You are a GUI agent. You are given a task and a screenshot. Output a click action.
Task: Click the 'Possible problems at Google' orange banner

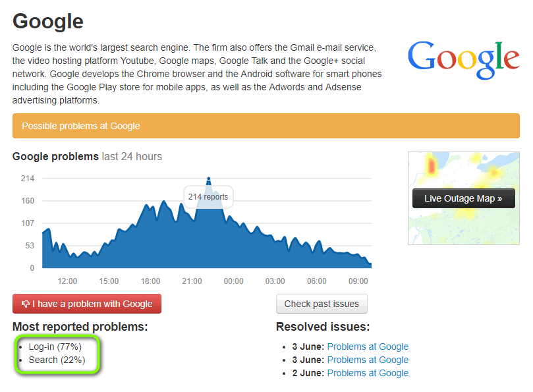(x=266, y=126)
